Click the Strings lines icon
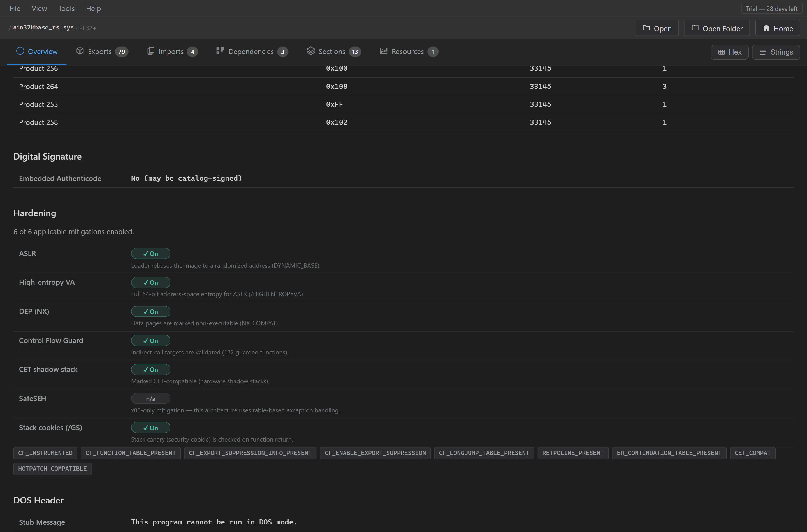Image resolution: width=807 pixels, height=532 pixels. [762, 52]
